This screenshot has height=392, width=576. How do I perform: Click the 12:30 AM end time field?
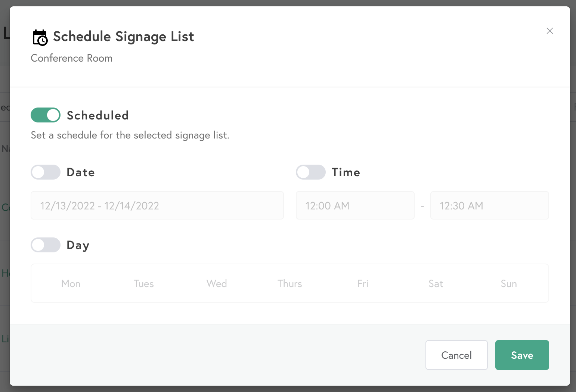(x=490, y=205)
